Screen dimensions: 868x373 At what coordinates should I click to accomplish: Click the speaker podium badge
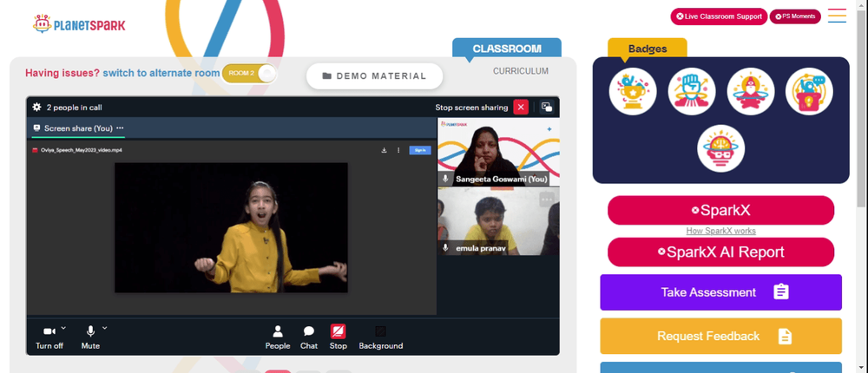809,91
